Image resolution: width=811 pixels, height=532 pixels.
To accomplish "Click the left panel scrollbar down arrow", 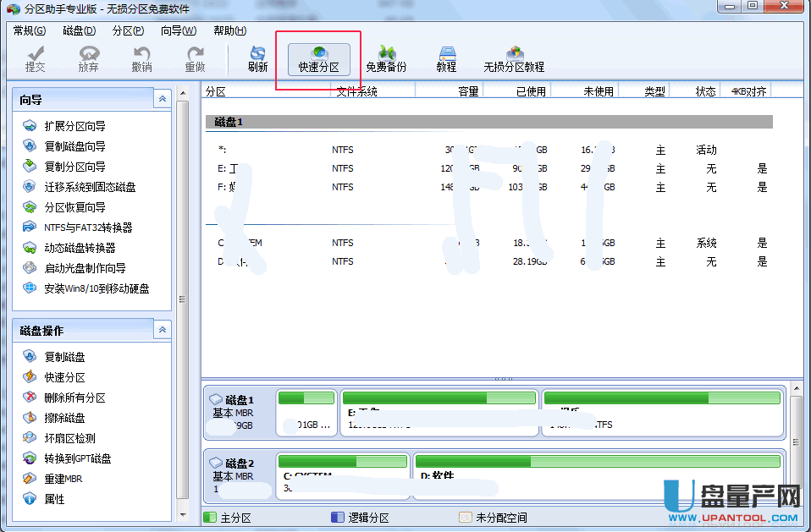I will (x=183, y=514).
